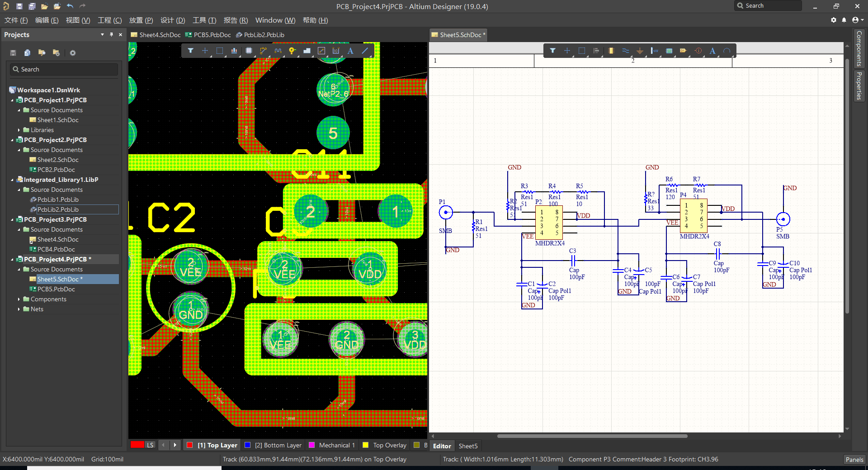Collapse the PCB_Project4.PrjPCB tree node
Screen dimensions: 868x470
click(12, 260)
